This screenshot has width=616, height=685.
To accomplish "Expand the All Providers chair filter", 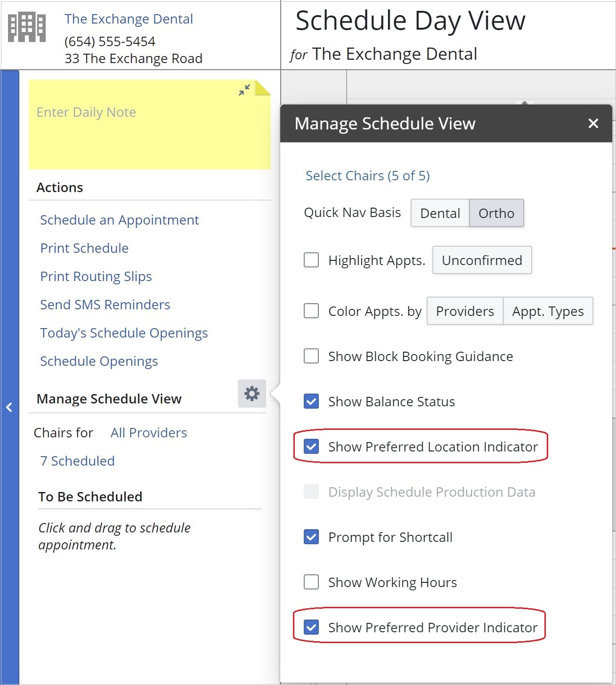I will pos(148,433).
